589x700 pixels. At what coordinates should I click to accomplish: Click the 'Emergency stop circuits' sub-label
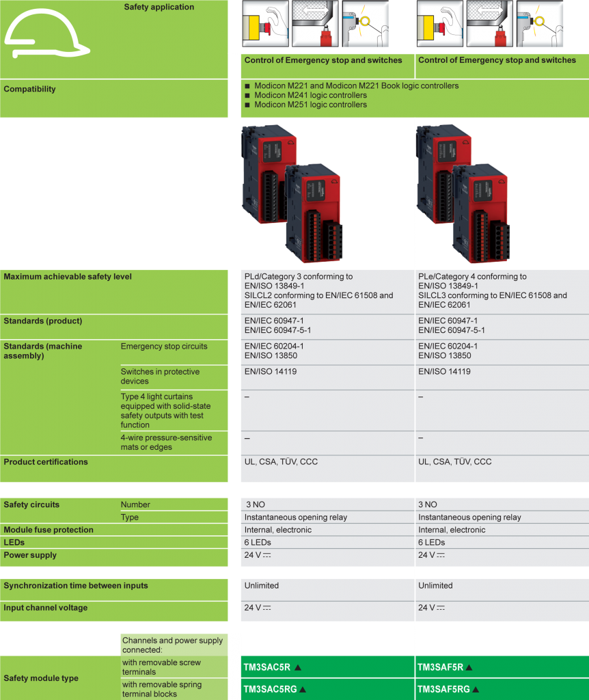click(164, 346)
